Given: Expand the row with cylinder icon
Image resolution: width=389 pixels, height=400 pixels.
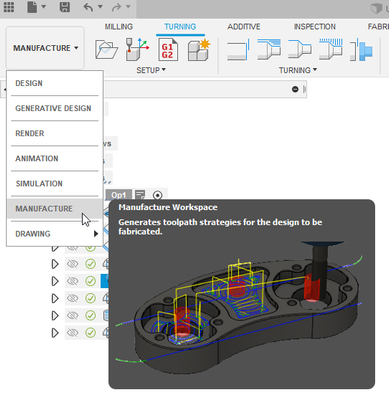Looking at the screenshot, I should point(55,315).
